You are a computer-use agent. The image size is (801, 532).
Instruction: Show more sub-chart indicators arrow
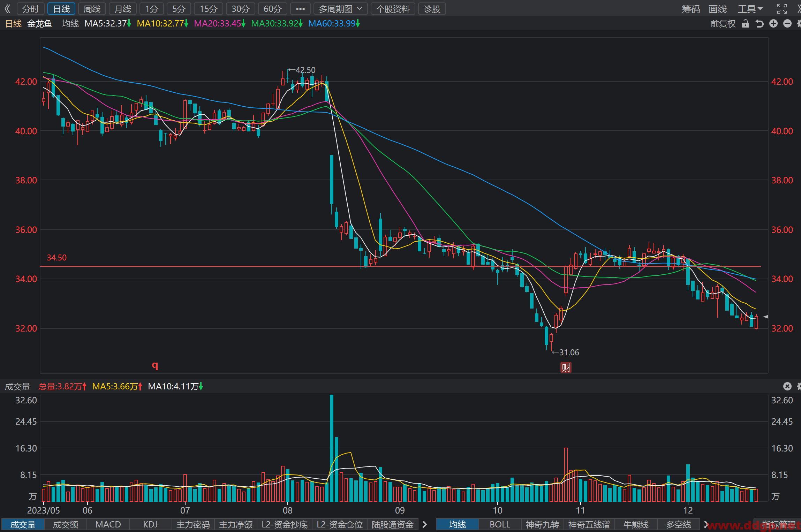pos(424,524)
